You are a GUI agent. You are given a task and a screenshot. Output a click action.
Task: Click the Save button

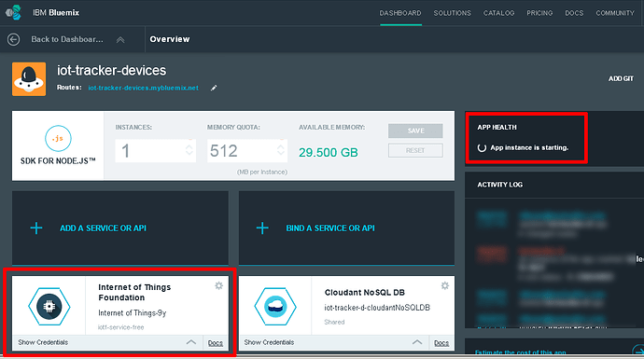pyautogui.click(x=415, y=131)
